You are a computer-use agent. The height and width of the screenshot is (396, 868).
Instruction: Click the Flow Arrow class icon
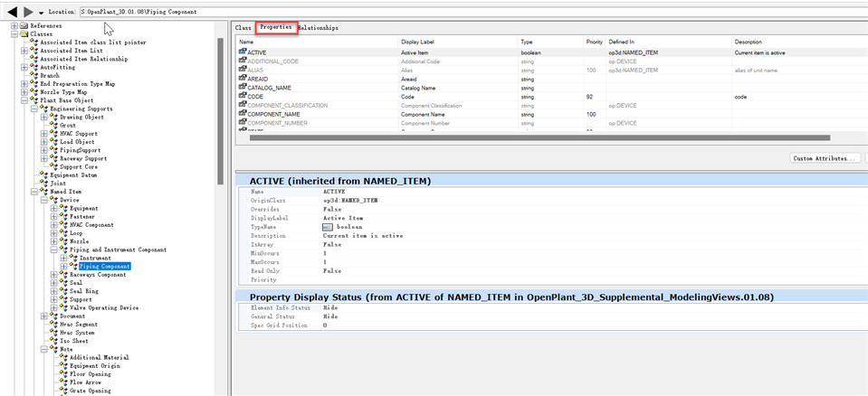[x=64, y=382]
